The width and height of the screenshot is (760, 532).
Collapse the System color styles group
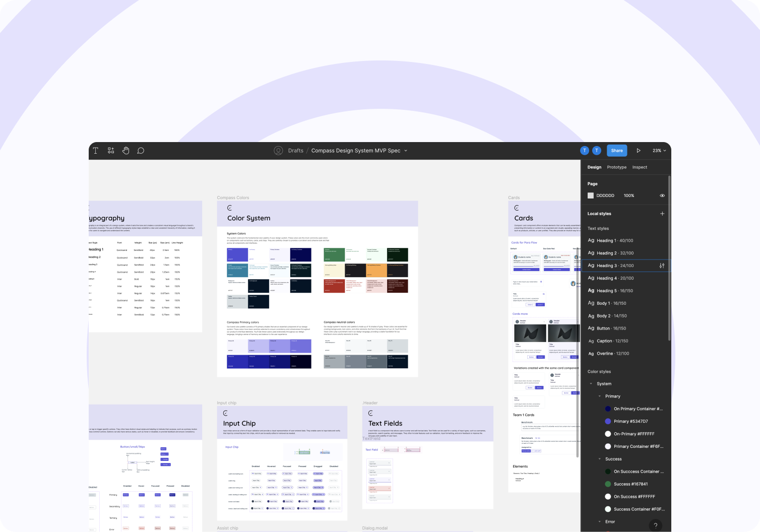tap(591, 384)
